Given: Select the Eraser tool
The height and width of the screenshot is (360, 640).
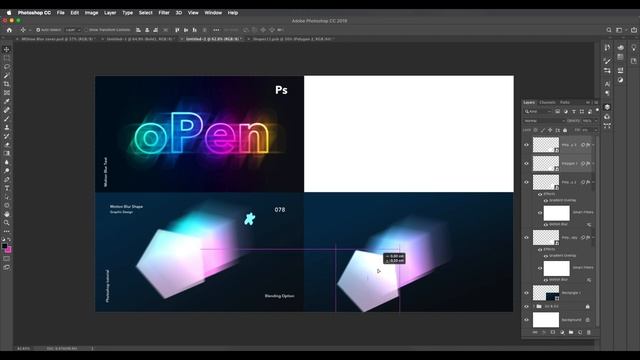Looking at the screenshot, I should (x=7, y=144).
